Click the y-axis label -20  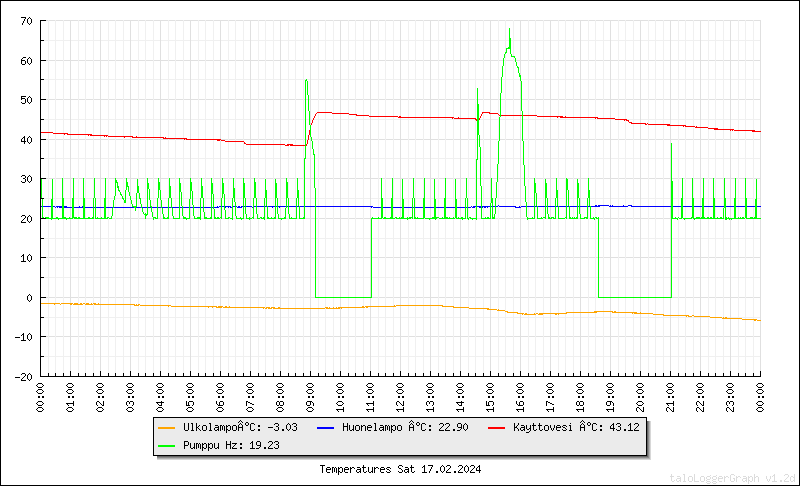pyautogui.click(x=23, y=377)
